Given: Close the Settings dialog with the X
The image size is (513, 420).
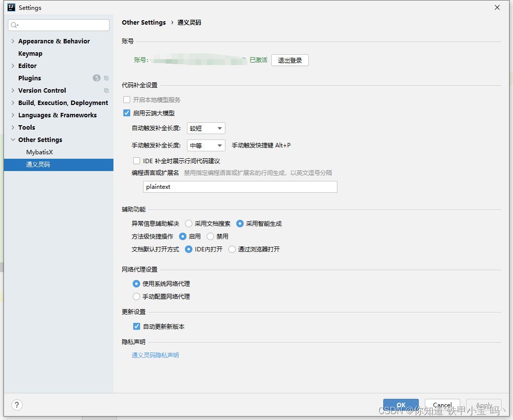Looking at the screenshot, I should click(x=497, y=7).
